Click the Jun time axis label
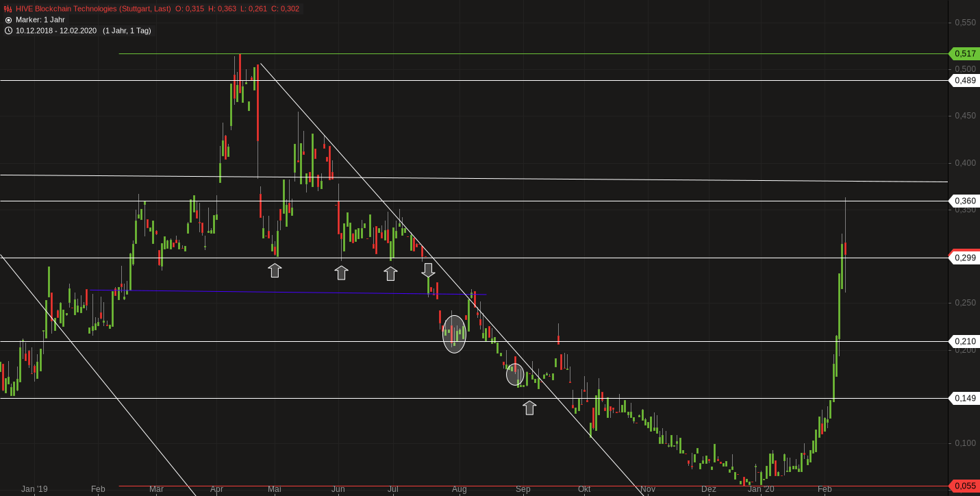The width and height of the screenshot is (980, 496). click(338, 489)
